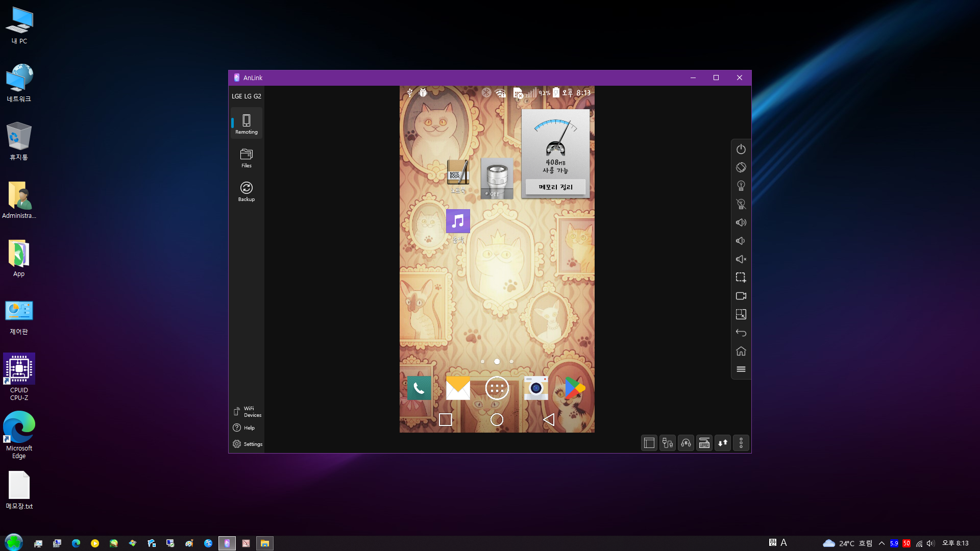Open 메모장.txt file on desktop

[19, 490]
